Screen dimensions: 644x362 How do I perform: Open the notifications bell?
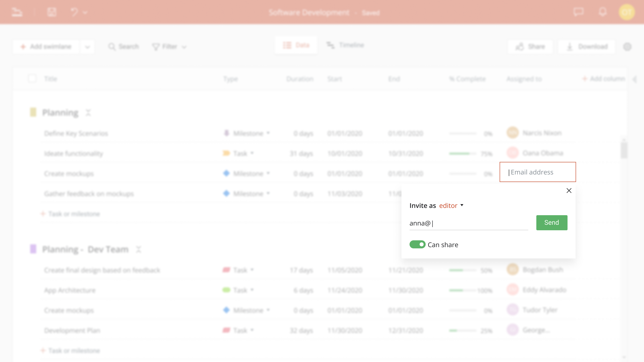tap(603, 12)
